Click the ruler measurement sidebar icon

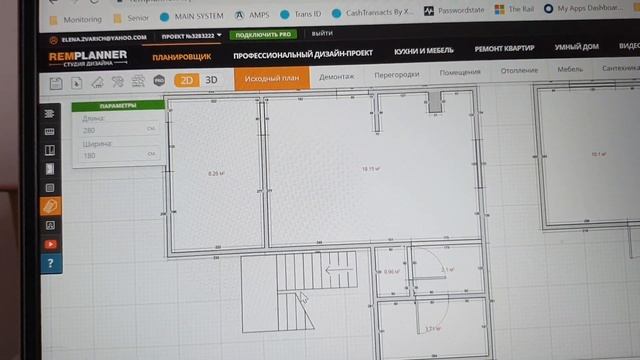pyautogui.click(x=49, y=131)
